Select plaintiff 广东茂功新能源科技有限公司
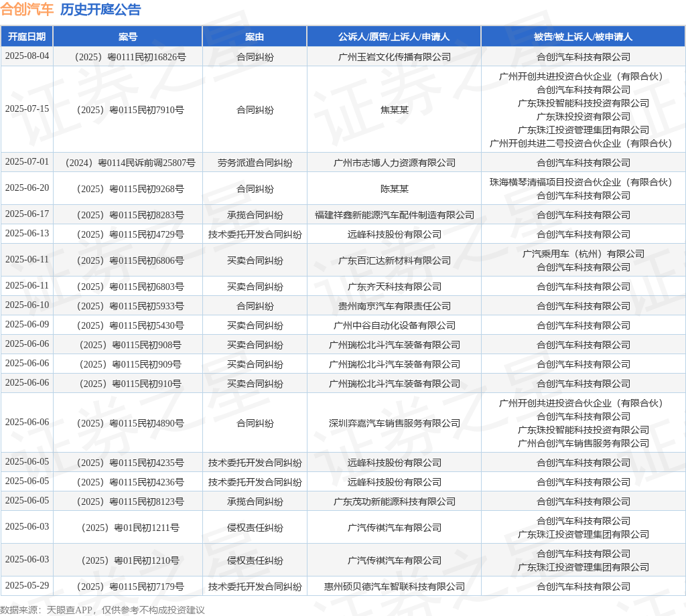The width and height of the screenshot is (686, 616). click(x=394, y=502)
